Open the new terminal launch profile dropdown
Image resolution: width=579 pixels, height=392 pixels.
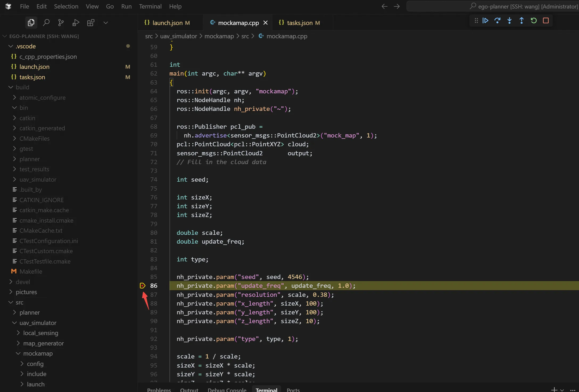(x=562, y=390)
